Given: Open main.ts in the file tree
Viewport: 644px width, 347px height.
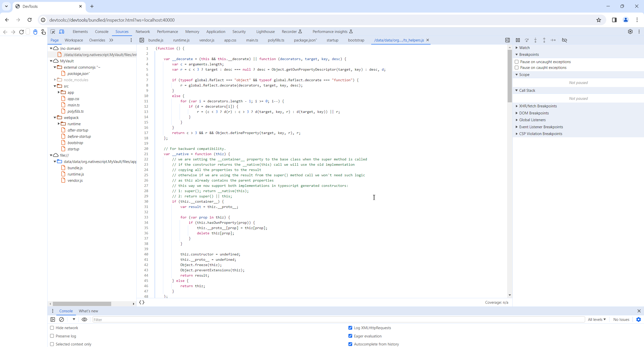Looking at the screenshot, I should pyautogui.click(x=73, y=105).
